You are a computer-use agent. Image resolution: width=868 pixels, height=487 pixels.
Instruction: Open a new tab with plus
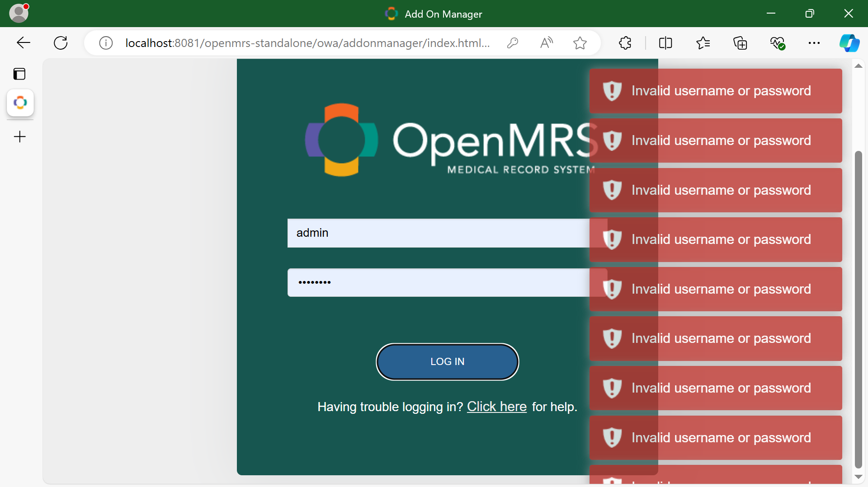click(x=20, y=136)
